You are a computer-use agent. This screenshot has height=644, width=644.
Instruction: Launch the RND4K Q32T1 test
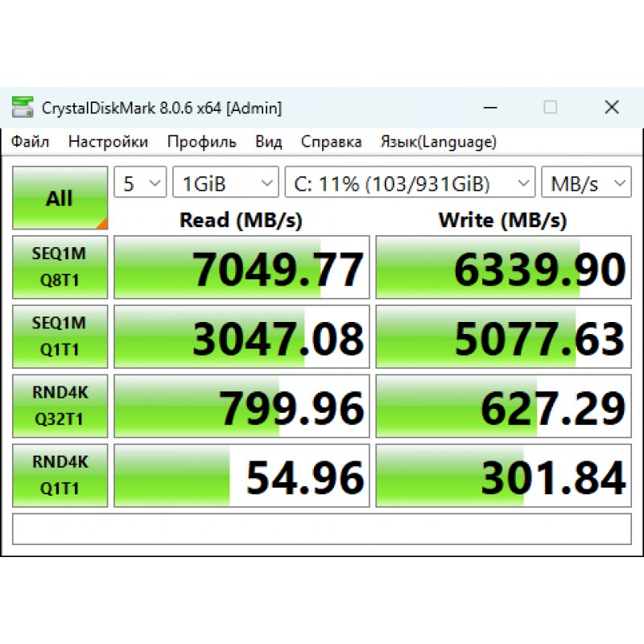tap(60, 406)
